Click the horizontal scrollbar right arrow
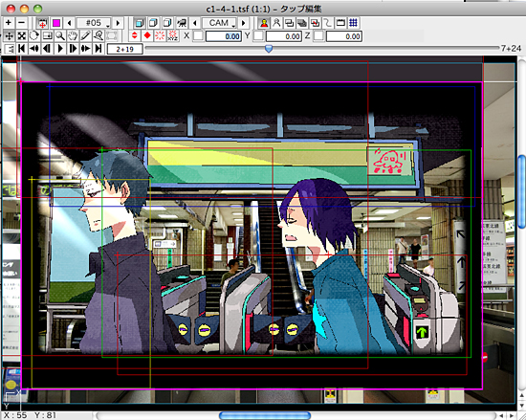This screenshot has width=526, height=420. 513,416
